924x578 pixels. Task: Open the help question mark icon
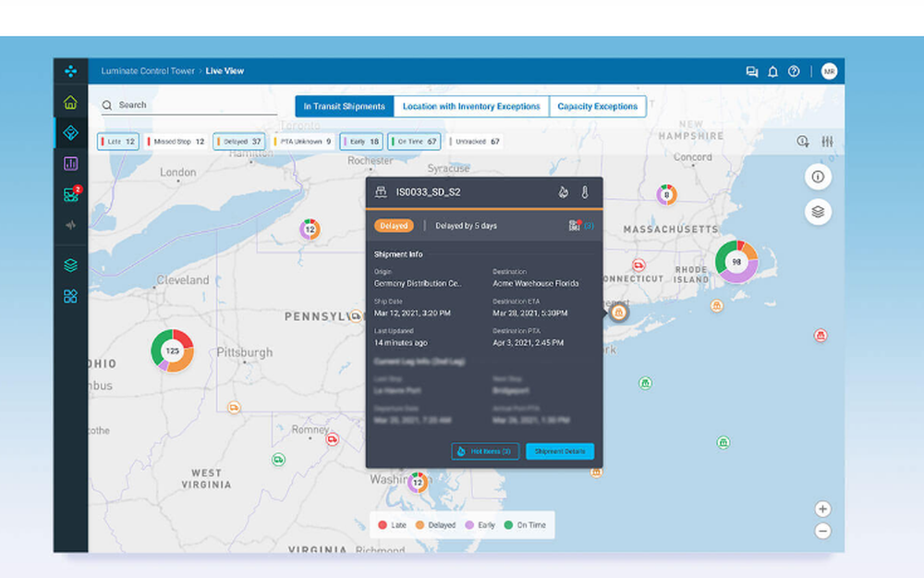[794, 71]
